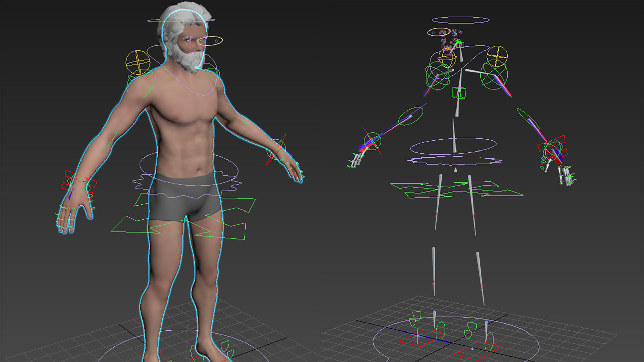Image resolution: width=644 pixels, height=362 pixels.
Task: Click the green zigzag hip control in the skeleton view
Action: [x=457, y=189]
